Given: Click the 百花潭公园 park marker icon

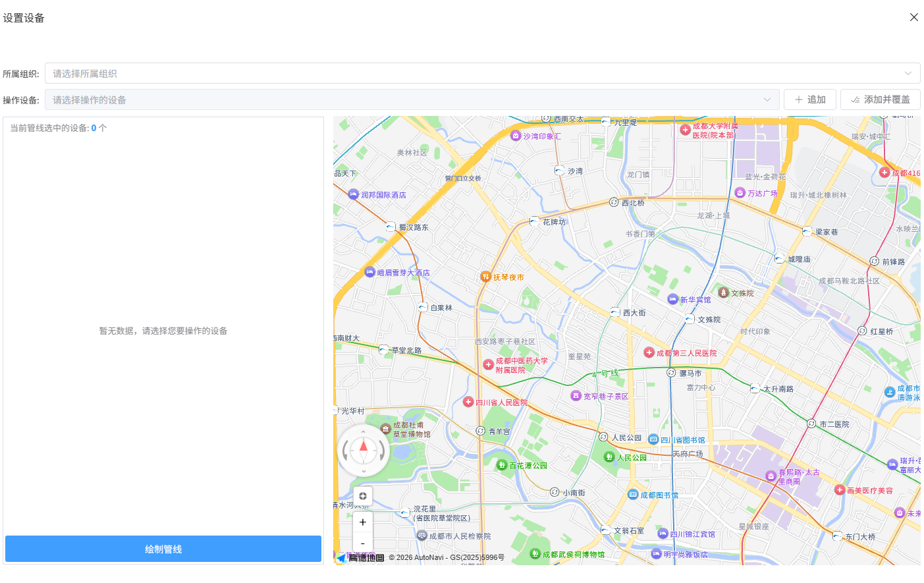Looking at the screenshot, I should (501, 465).
